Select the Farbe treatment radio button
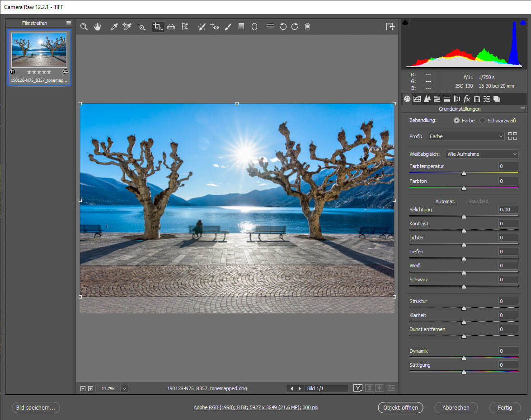Viewport: 531px width, 420px height. 456,121
